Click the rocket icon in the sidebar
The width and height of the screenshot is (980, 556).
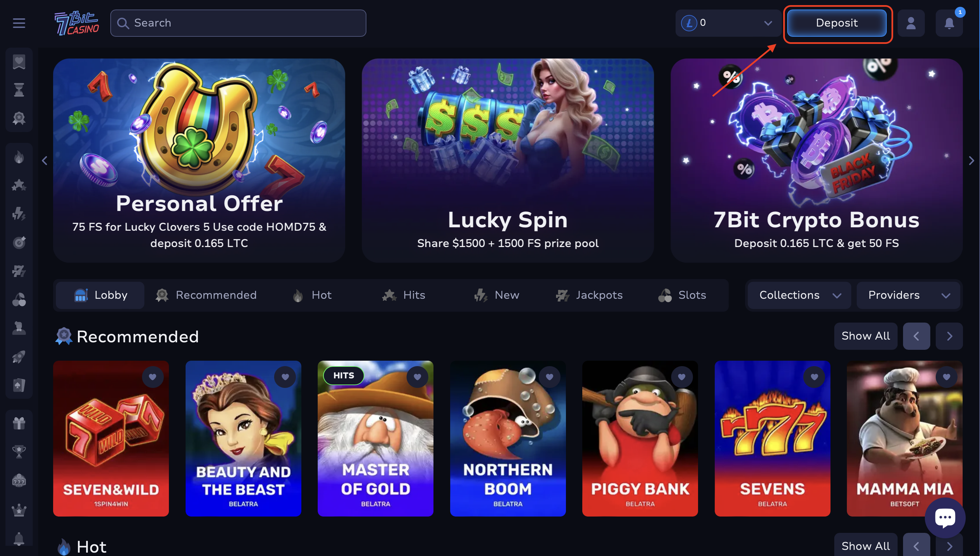19,356
